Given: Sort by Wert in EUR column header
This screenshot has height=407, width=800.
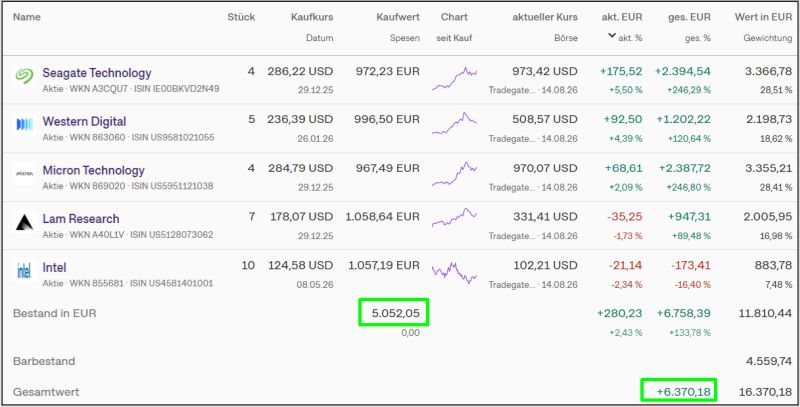Looking at the screenshot, I should [763, 17].
